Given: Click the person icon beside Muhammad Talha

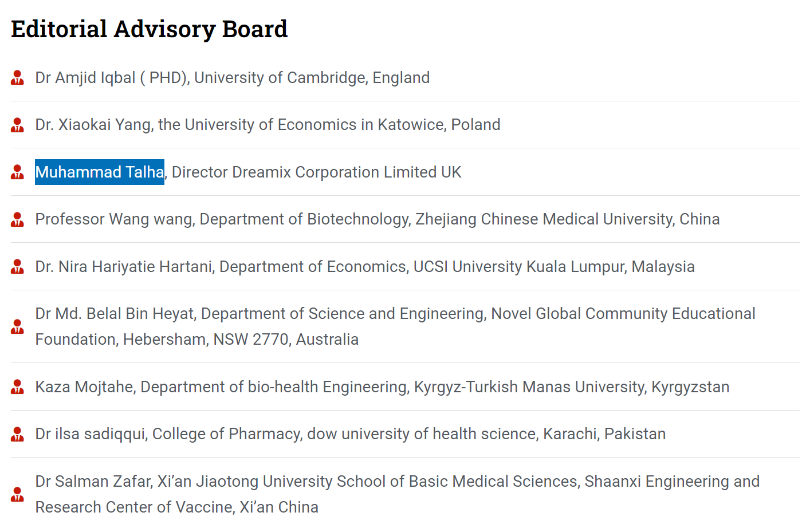Looking at the screenshot, I should tap(18, 172).
